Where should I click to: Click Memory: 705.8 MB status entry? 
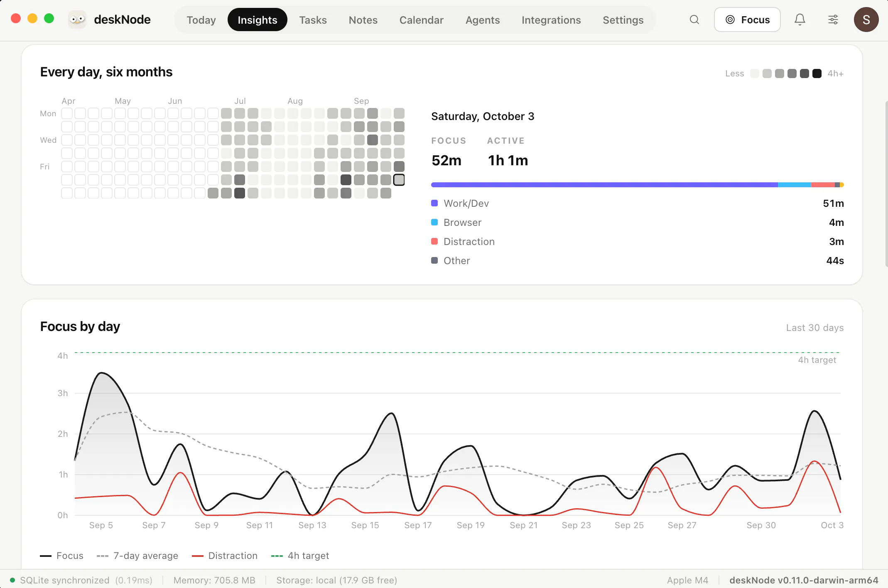click(x=214, y=580)
